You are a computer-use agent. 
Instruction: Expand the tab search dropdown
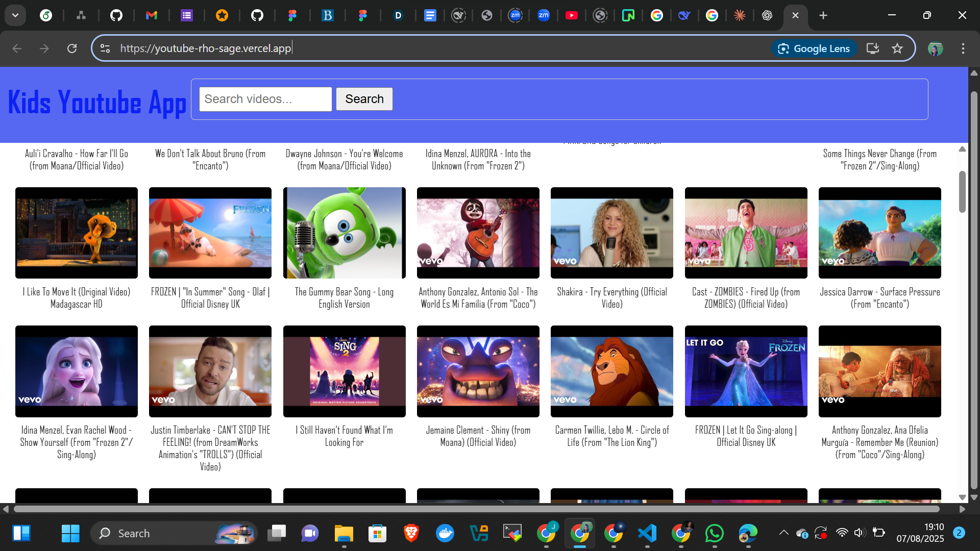[x=15, y=15]
